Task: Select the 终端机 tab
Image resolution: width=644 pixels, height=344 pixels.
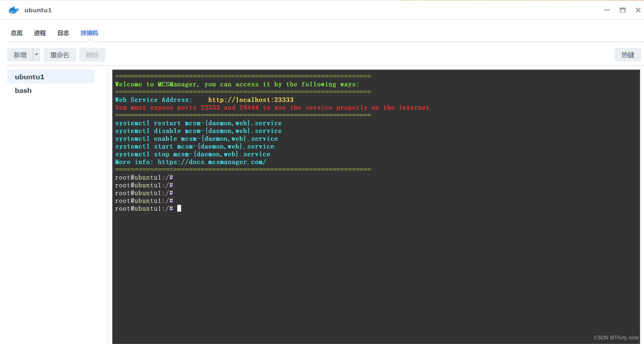Action: pyautogui.click(x=89, y=33)
